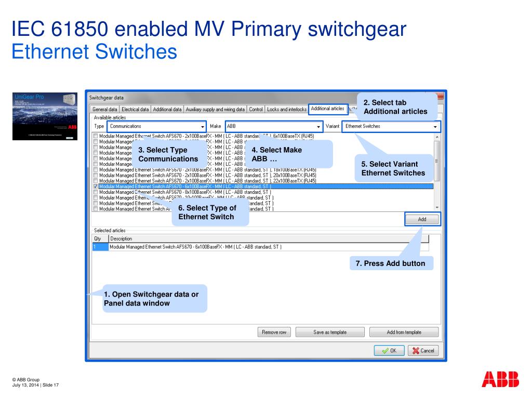Click the Cancel button
This screenshot has width=532, height=399.
(x=423, y=351)
